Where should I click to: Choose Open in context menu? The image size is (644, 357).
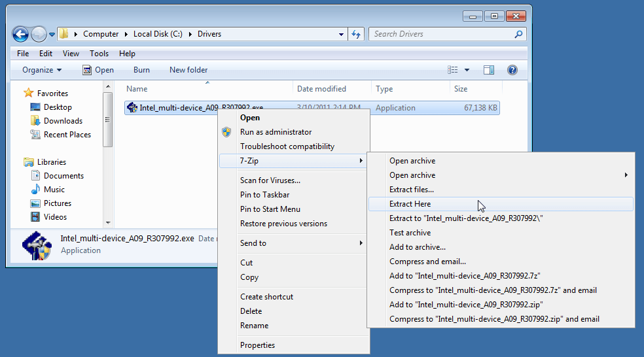coord(294,118)
